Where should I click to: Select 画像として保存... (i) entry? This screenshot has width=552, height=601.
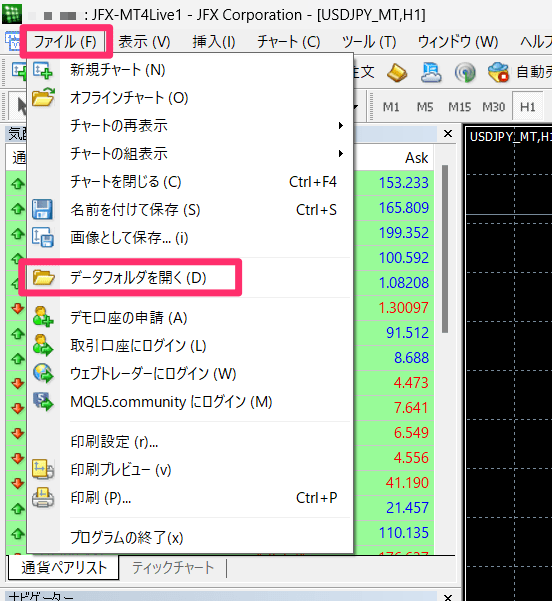point(190,238)
